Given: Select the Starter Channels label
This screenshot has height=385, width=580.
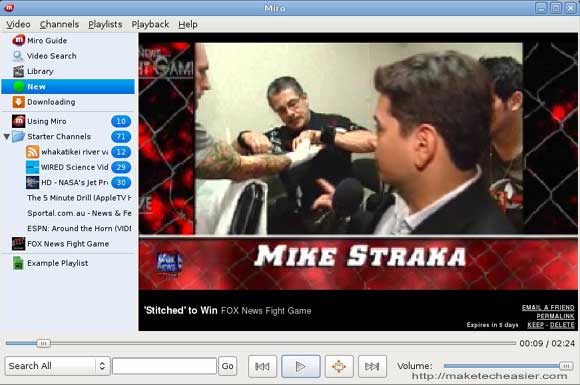Looking at the screenshot, I should tap(59, 136).
